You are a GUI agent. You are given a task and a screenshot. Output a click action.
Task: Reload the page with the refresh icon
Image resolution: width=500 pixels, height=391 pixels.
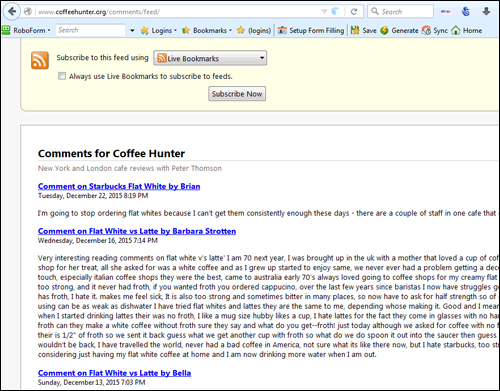(354, 12)
